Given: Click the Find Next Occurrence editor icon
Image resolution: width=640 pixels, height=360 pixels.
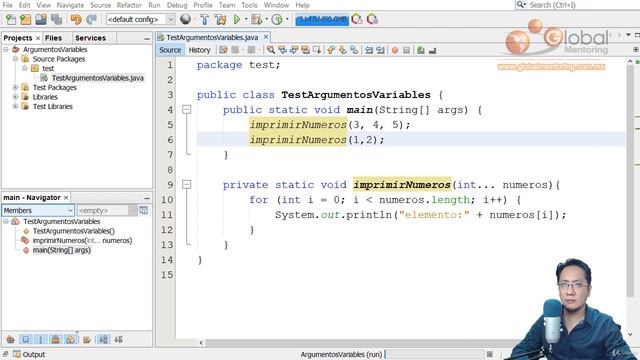Looking at the screenshot, I should 294,50.
